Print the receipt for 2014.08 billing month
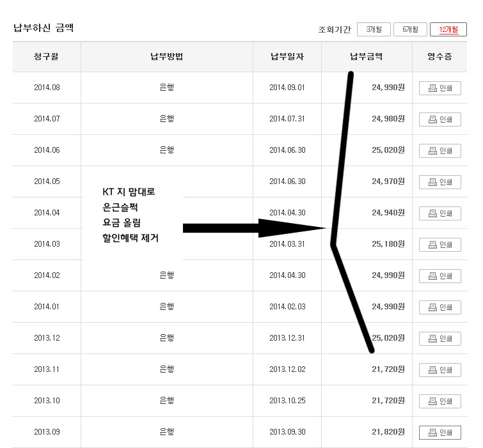Screen dimensions: 483x448 [439, 88]
